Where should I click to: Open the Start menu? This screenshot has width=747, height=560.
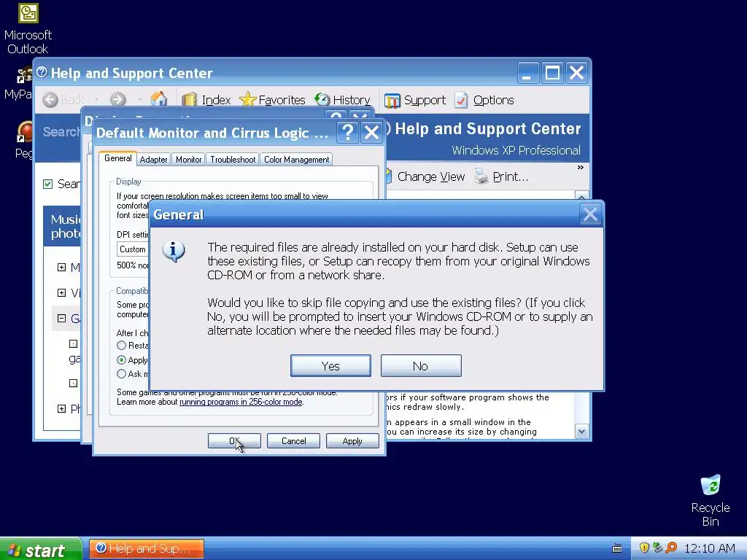(41, 549)
